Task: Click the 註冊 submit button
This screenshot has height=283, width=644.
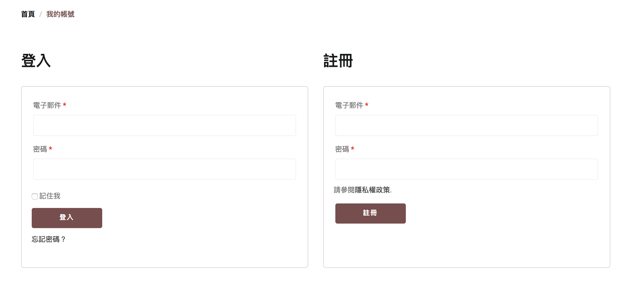Action: [371, 214]
